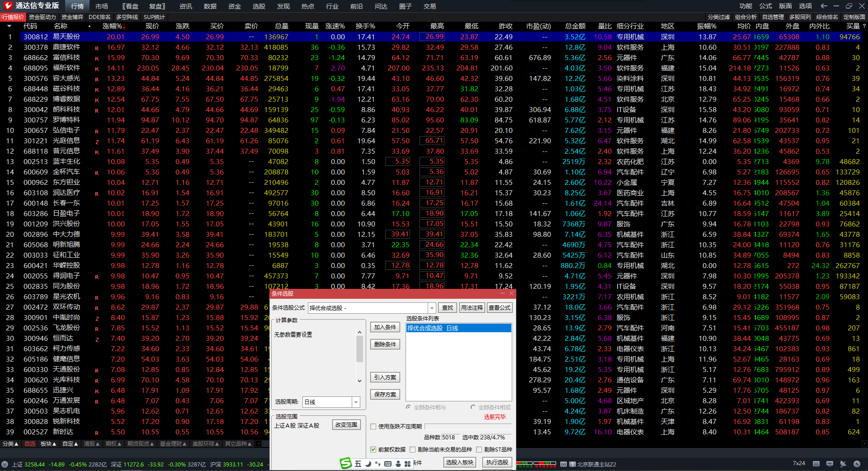Click the R marker next to 鼎捷软件
The width and height of the screenshot is (868, 471).
click(97, 48)
